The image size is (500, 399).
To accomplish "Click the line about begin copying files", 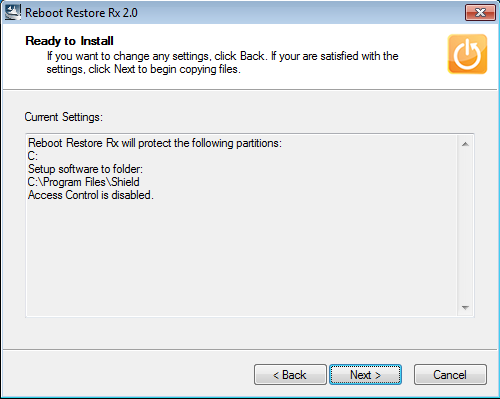I will coord(143,69).
